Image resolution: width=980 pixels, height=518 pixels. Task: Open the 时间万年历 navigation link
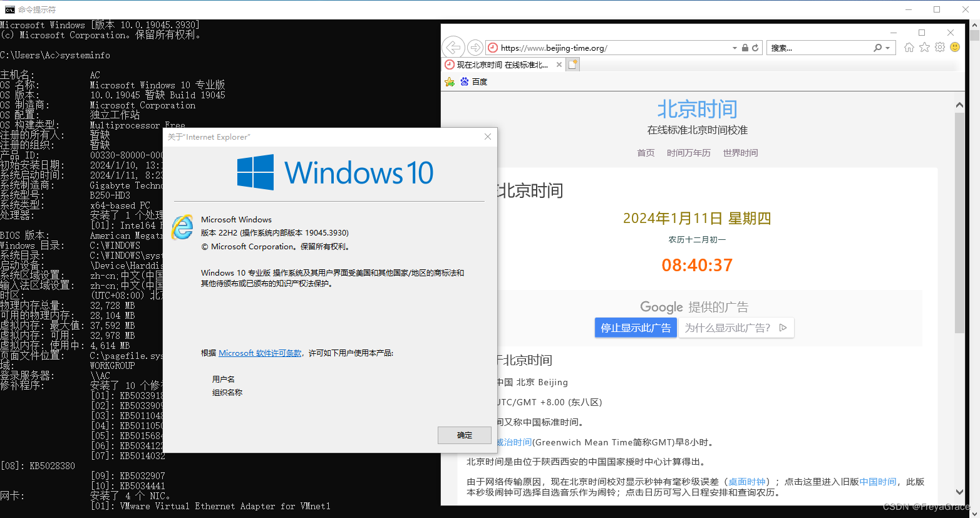coord(689,153)
